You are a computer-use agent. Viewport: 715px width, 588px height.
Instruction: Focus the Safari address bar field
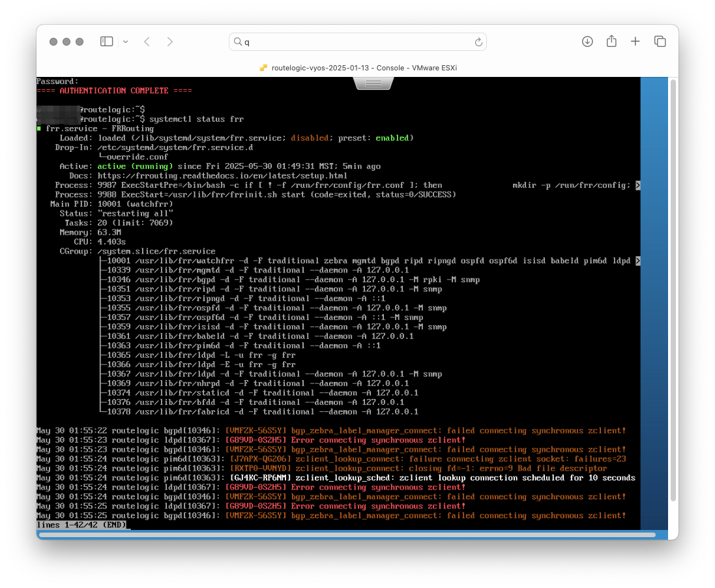(x=357, y=42)
